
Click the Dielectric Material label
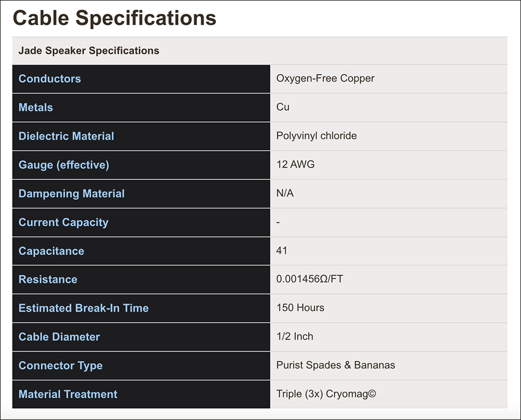coord(66,136)
